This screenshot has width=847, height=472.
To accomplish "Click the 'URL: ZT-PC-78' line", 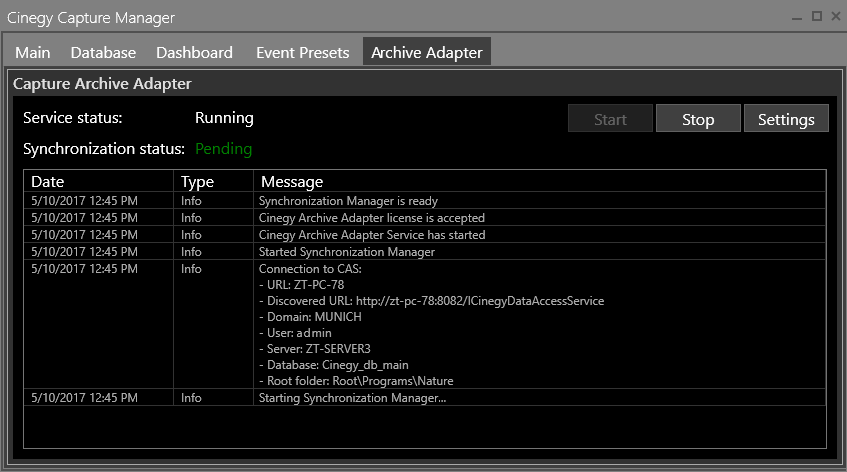I will point(301,285).
